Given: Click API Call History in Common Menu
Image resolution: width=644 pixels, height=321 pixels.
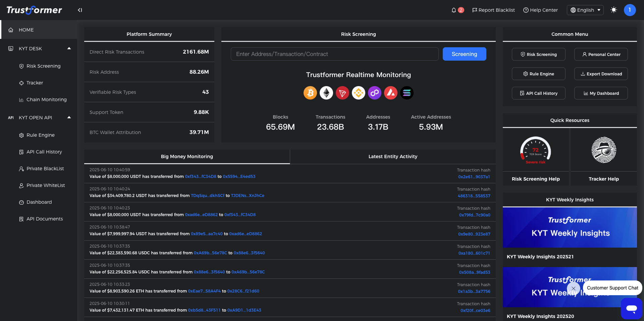Looking at the screenshot, I should coord(538,93).
